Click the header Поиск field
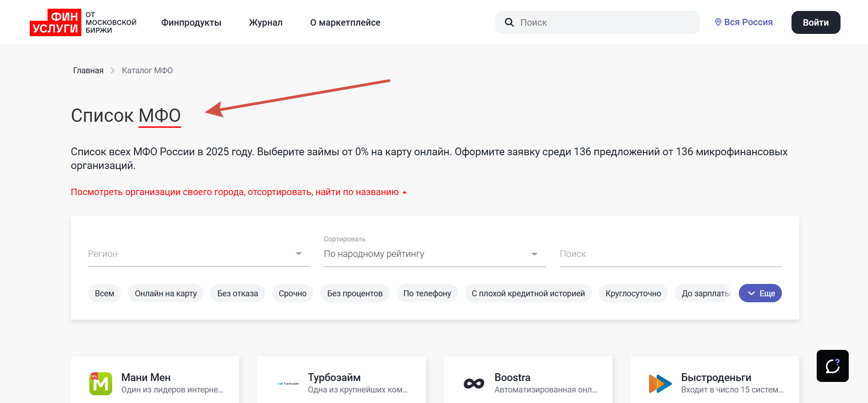 pos(597,22)
